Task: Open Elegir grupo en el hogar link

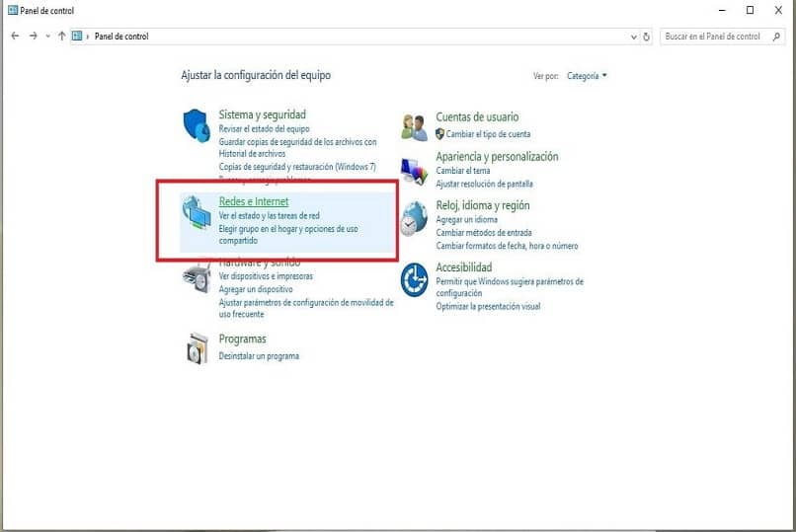Action: coord(288,234)
